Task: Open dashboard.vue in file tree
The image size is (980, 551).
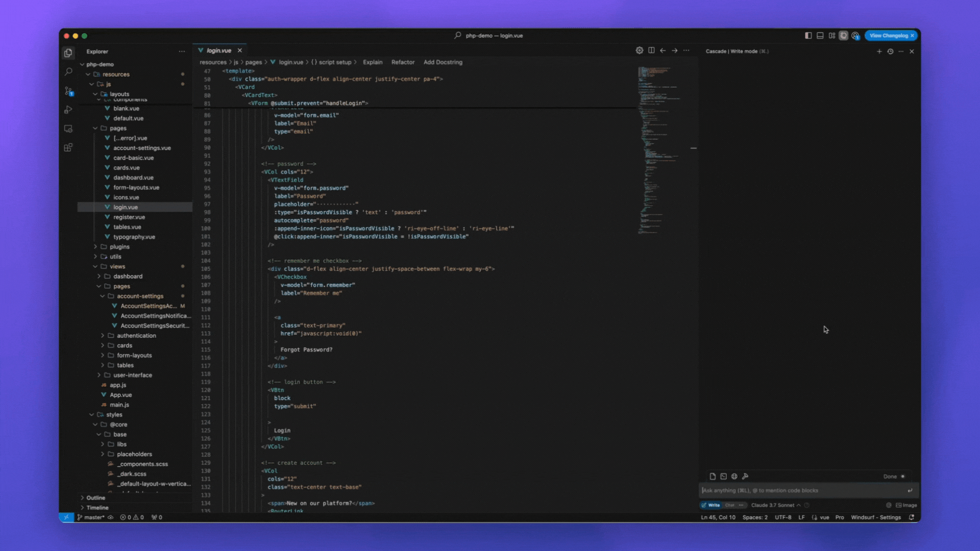Action: [133, 178]
